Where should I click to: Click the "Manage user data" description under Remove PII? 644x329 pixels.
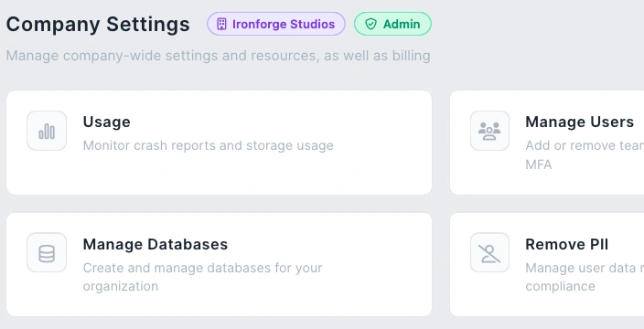tap(585, 277)
